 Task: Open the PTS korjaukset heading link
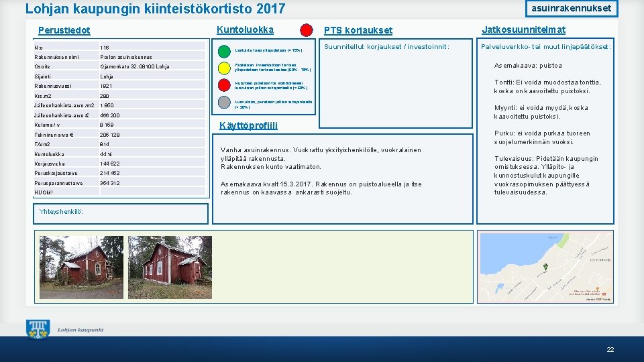point(358,30)
